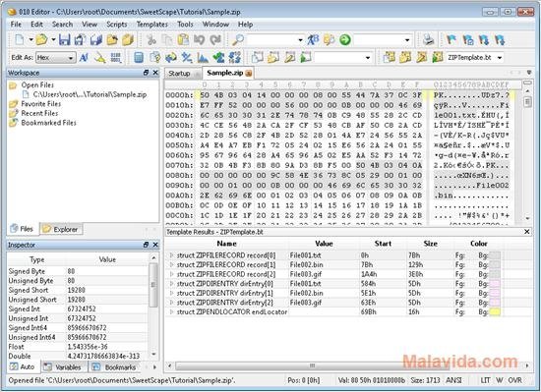Viewport: 541px width, 392px height.
Task: Click the green Goto arrow icon
Action: coord(344,40)
